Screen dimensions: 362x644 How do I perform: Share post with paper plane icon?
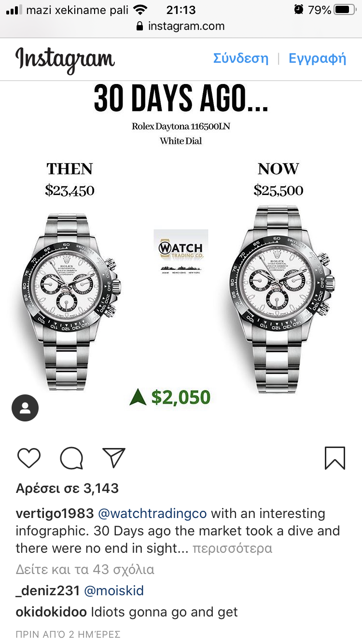pyautogui.click(x=114, y=458)
